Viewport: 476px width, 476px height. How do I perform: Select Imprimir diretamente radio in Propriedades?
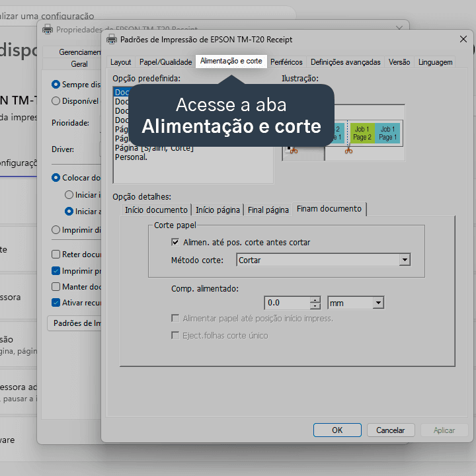tap(56, 230)
